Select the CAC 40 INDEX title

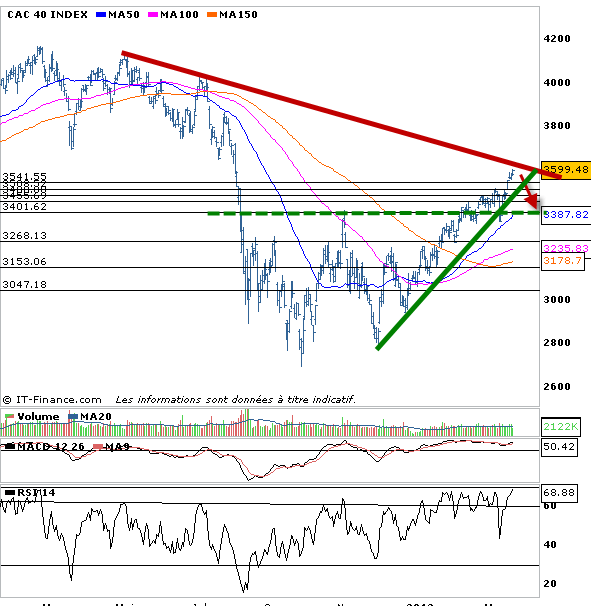click(x=47, y=15)
